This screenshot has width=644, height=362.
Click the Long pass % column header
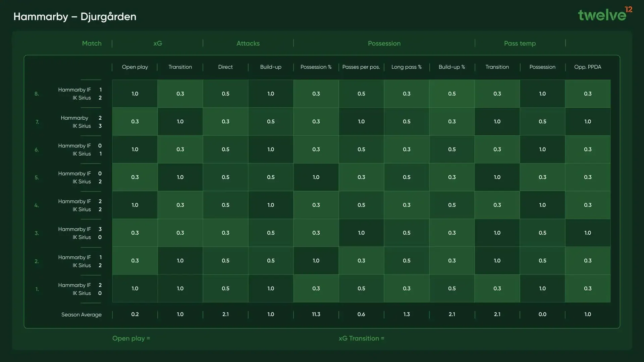(406, 67)
